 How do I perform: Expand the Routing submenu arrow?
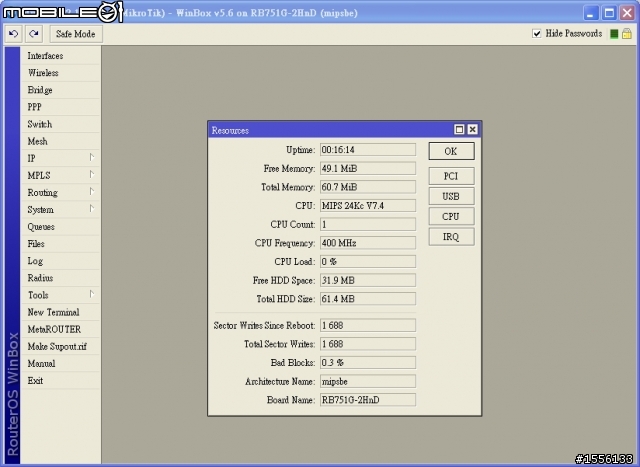92,192
